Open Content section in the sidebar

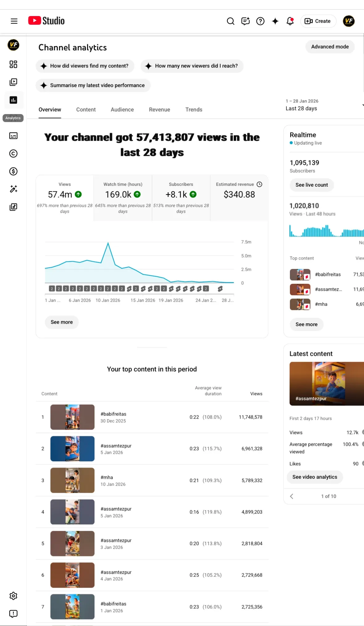[x=13, y=82]
